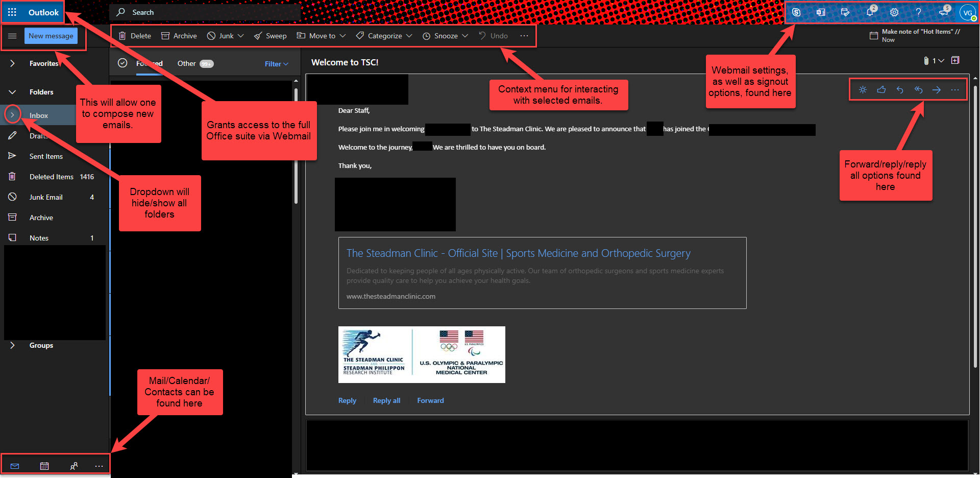
Task: Open the upcoming event calendar reminder
Action: click(x=874, y=36)
